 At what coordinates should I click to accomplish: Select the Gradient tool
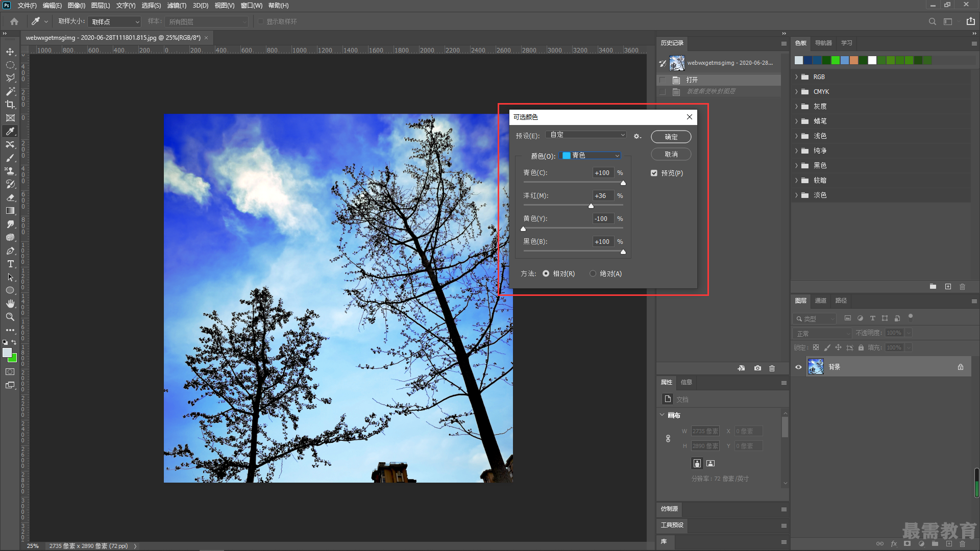click(10, 211)
